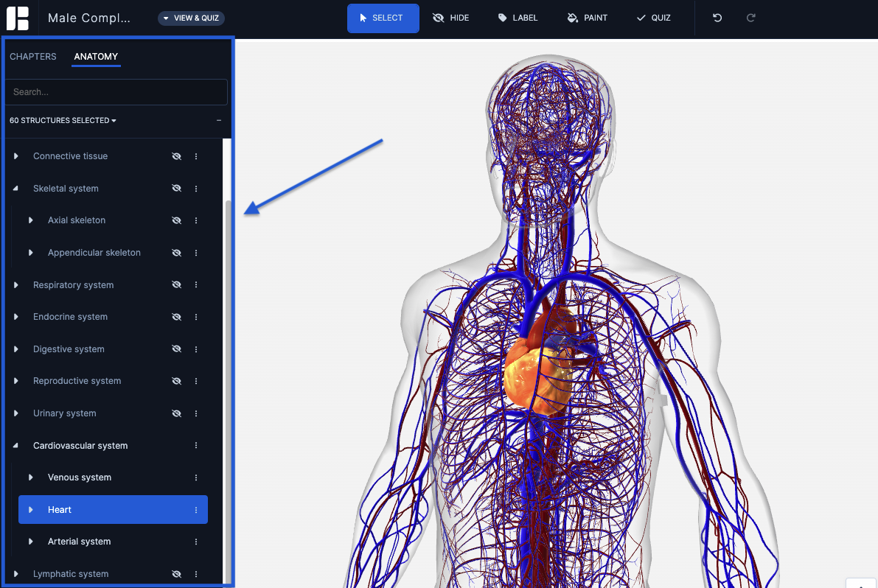Select the Arterial system tree item

pos(79,542)
